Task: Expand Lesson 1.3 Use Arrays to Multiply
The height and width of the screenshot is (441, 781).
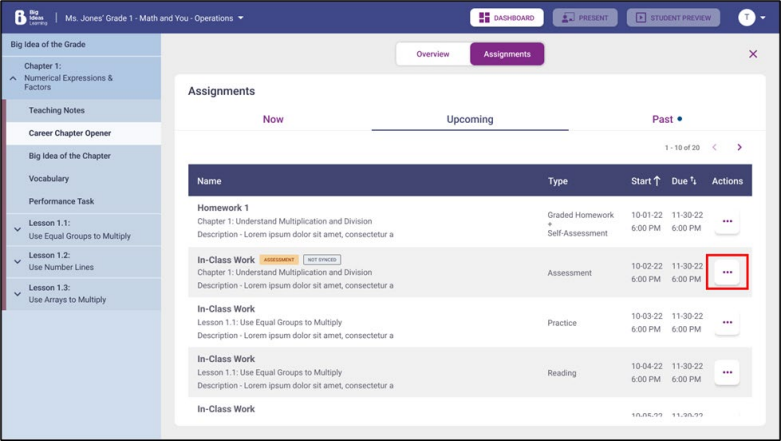Action: click(17, 294)
